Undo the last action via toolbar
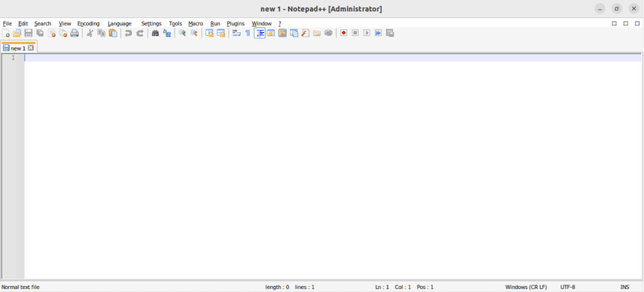The height and width of the screenshot is (292, 644). coord(128,33)
